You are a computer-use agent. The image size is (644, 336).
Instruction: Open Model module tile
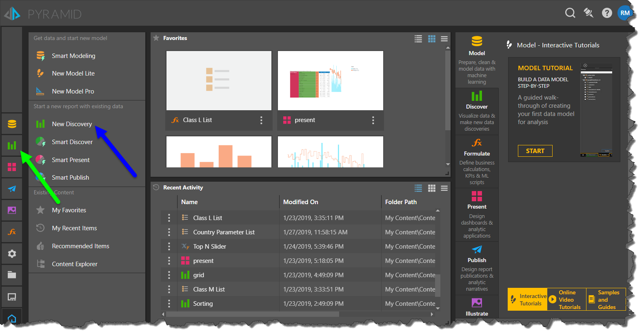[477, 60]
